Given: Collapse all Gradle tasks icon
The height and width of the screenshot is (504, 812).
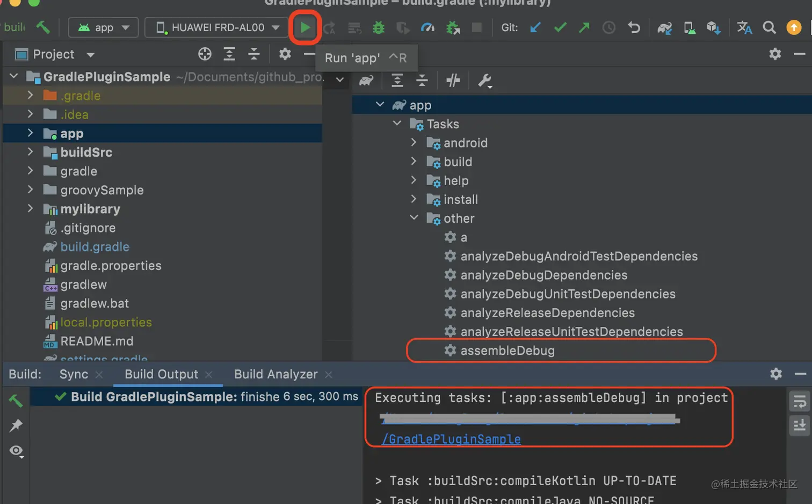Looking at the screenshot, I should [422, 81].
